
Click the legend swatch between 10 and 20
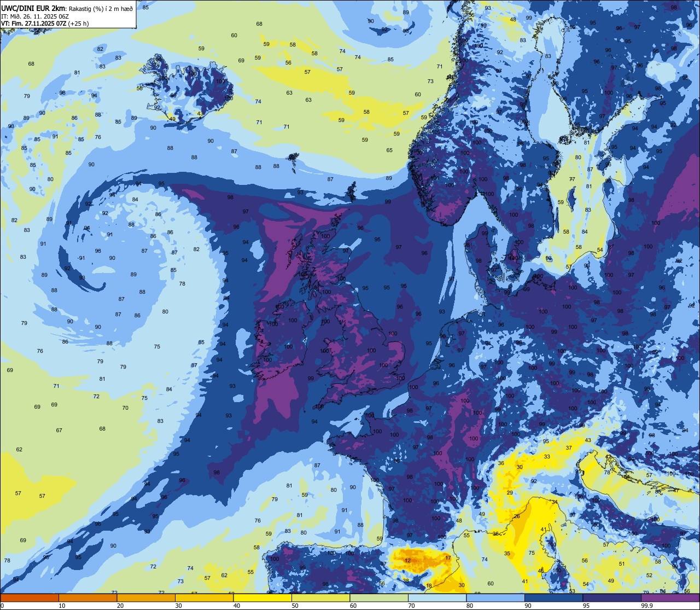(87, 597)
